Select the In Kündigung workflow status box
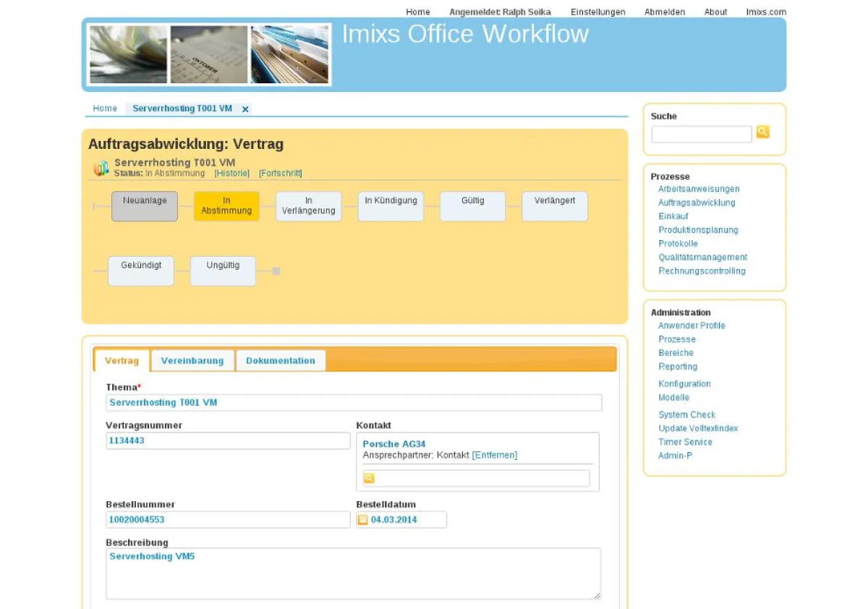 [x=390, y=205]
